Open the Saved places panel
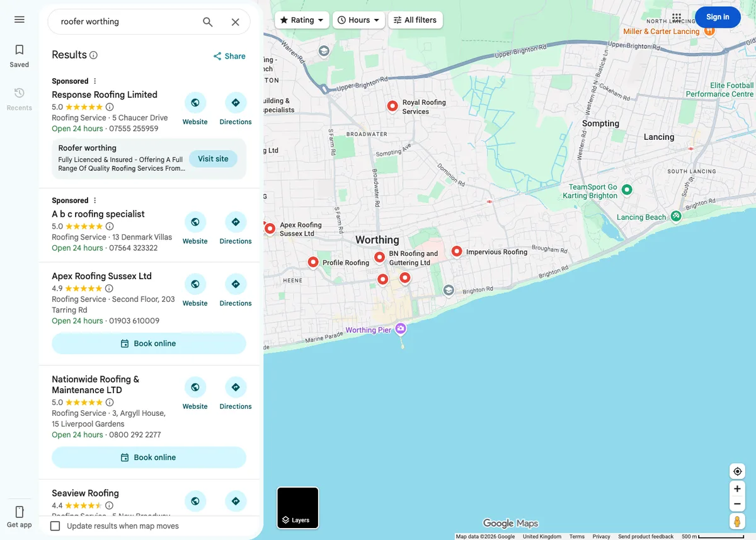The image size is (756, 540). (x=20, y=56)
